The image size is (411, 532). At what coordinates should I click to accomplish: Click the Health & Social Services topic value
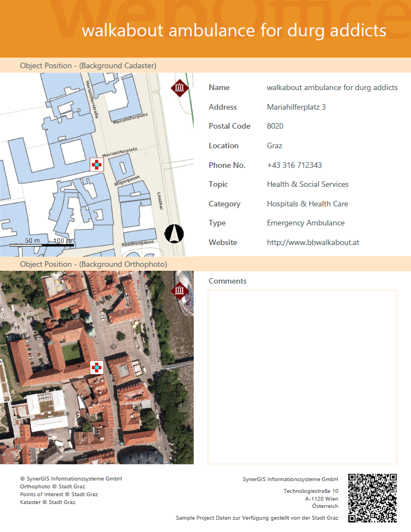coord(307,184)
